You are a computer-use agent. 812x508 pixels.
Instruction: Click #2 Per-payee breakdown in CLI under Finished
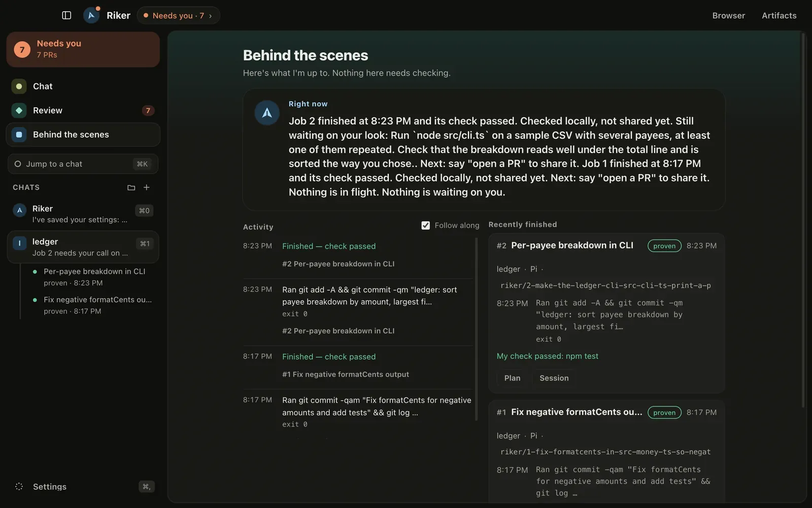click(x=339, y=264)
